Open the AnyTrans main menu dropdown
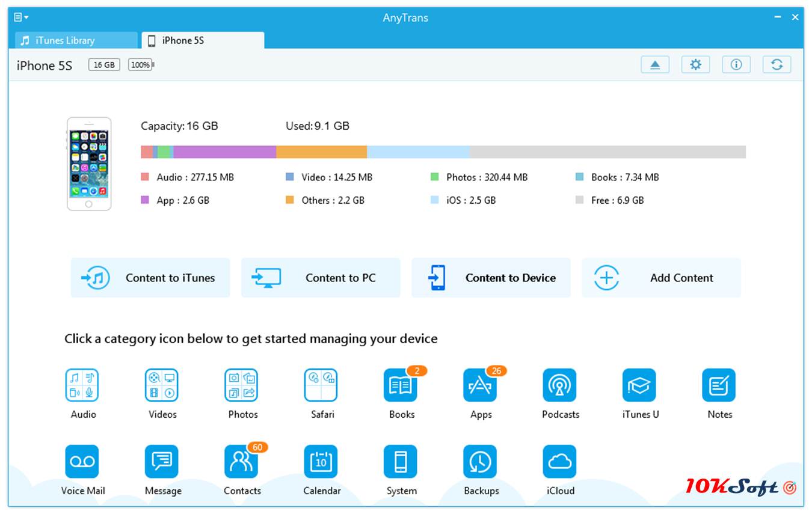This screenshot has width=812, height=514. pyautogui.click(x=21, y=17)
